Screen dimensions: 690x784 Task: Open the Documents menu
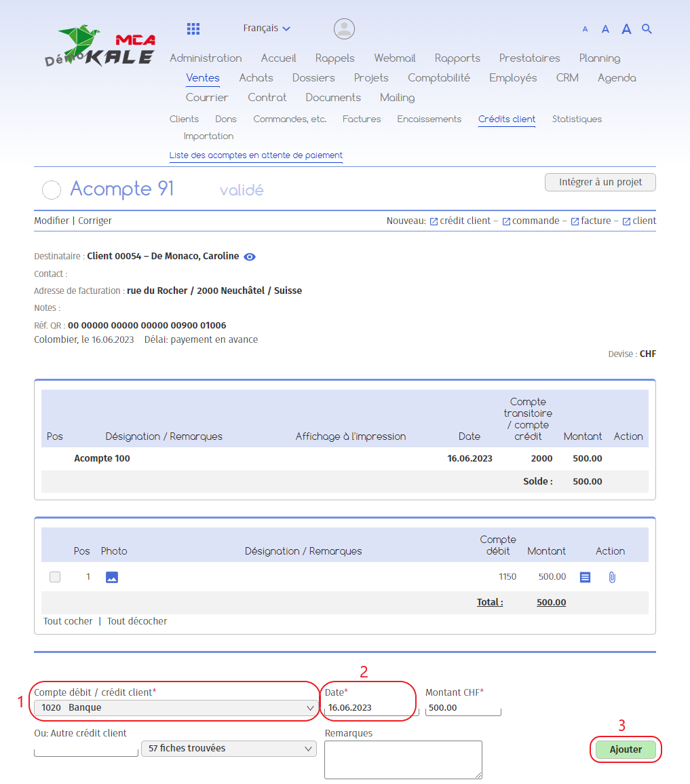(x=333, y=98)
